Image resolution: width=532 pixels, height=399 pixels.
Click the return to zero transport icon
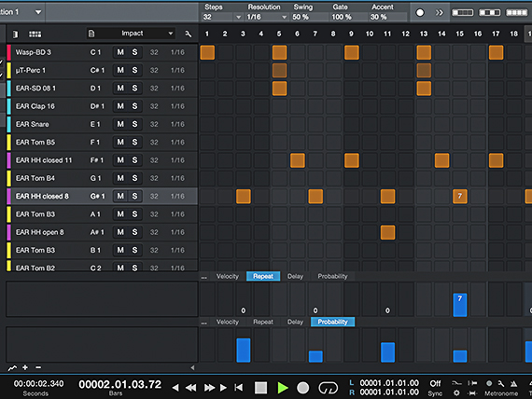[239, 388]
